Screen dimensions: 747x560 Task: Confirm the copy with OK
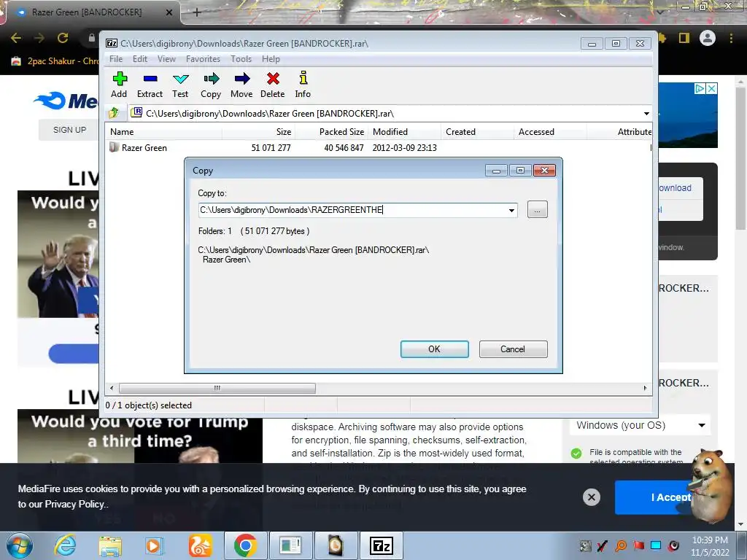pyautogui.click(x=435, y=349)
